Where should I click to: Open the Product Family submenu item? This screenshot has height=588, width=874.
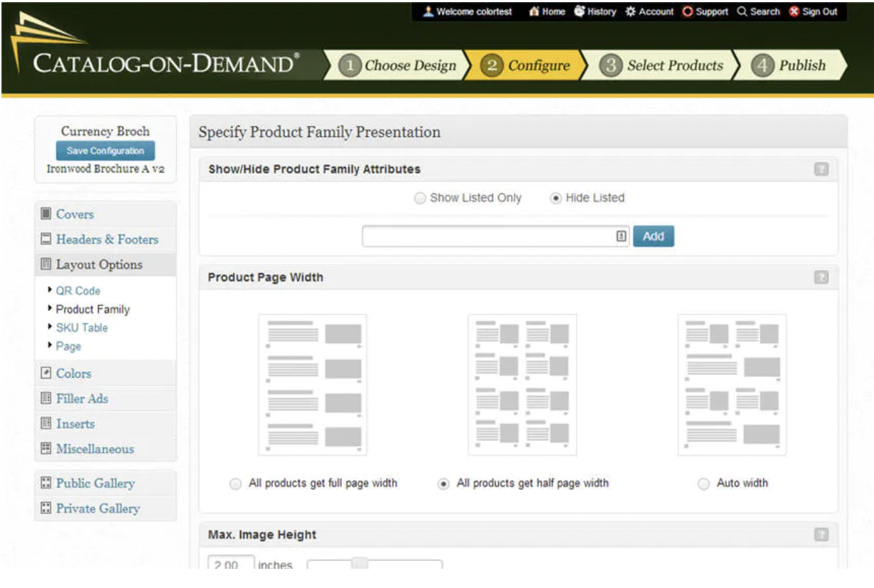point(92,309)
